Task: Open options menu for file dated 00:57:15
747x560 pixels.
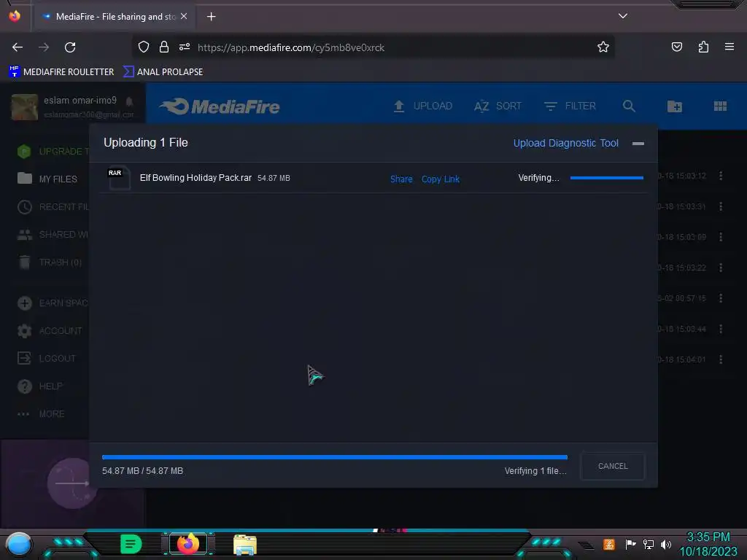Action: coord(720,298)
